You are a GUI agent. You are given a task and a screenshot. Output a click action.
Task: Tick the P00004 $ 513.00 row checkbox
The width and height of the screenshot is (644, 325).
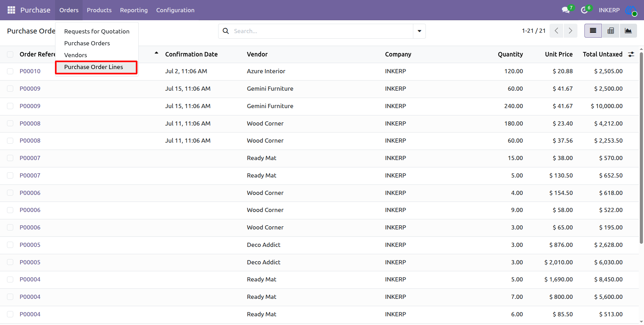pyautogui.click(x=10, y=314)
